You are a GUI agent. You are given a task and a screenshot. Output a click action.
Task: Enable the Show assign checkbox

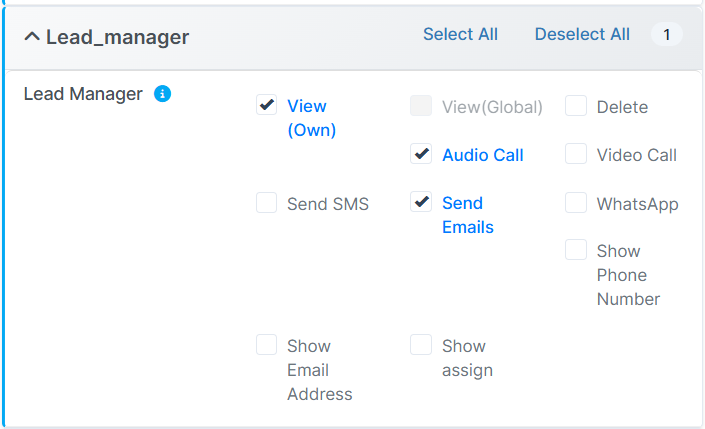[421, 345]
